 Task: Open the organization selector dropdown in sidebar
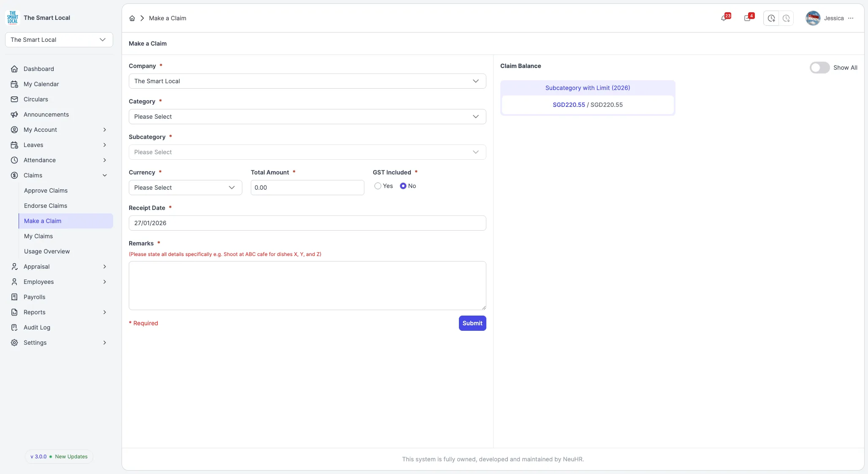click(x=59, y=40)
